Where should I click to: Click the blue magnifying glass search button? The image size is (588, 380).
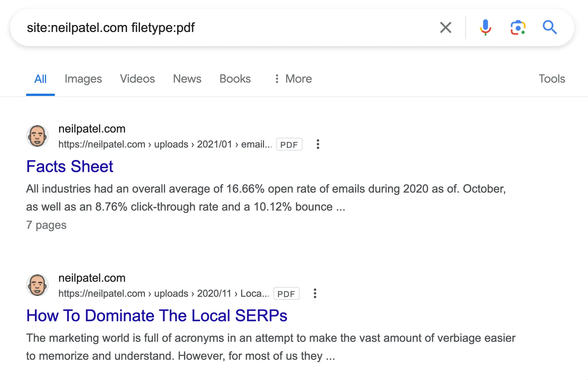pyautogui.click(x=549, y=27)
